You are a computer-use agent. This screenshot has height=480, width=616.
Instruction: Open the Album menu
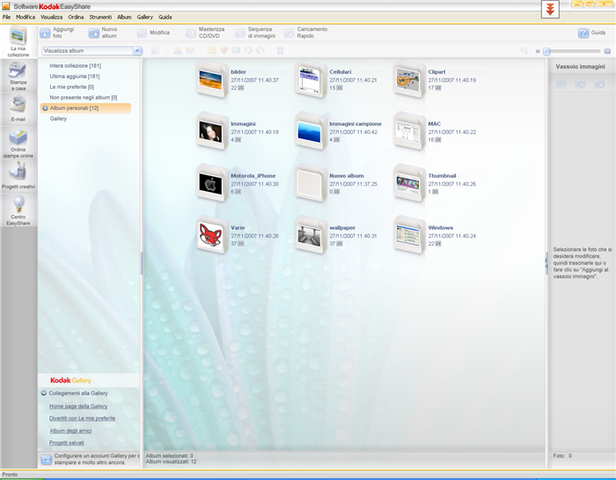coord(124,17)
